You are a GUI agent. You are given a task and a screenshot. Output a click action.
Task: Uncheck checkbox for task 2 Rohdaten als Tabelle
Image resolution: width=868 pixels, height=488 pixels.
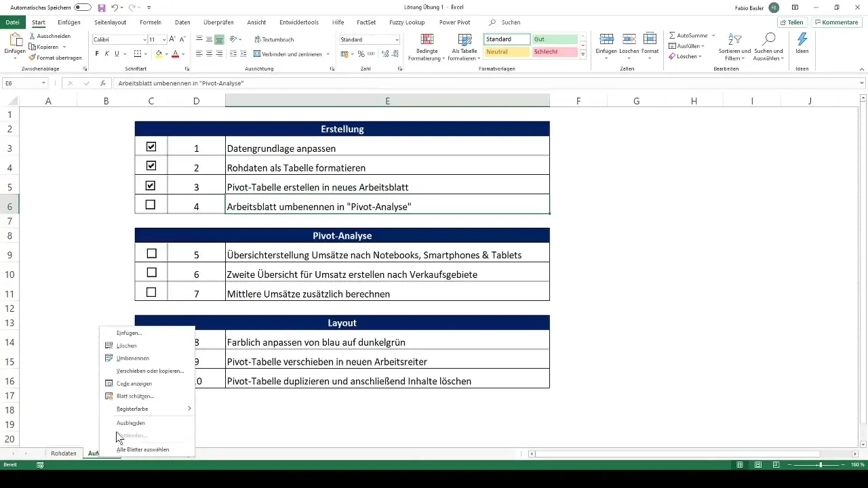tap(151, 165)
